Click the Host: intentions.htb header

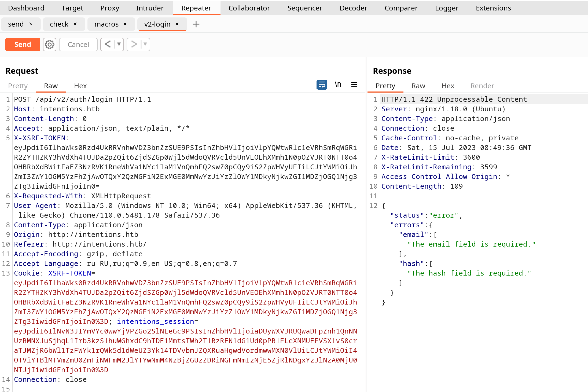click(x=57, y=109)
